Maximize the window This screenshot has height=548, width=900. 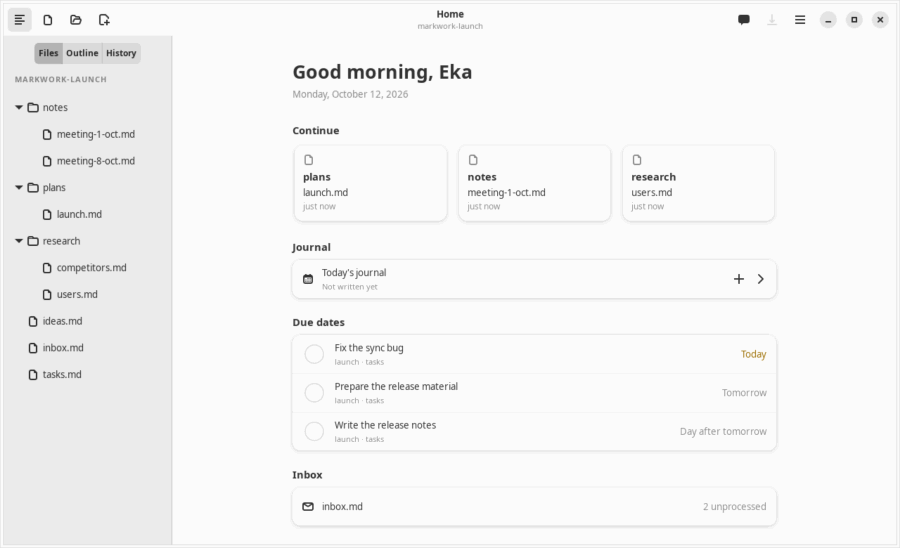pos(854,20)
